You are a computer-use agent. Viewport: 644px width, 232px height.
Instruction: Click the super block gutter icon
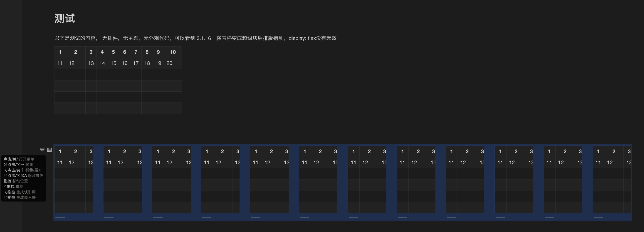42,150
